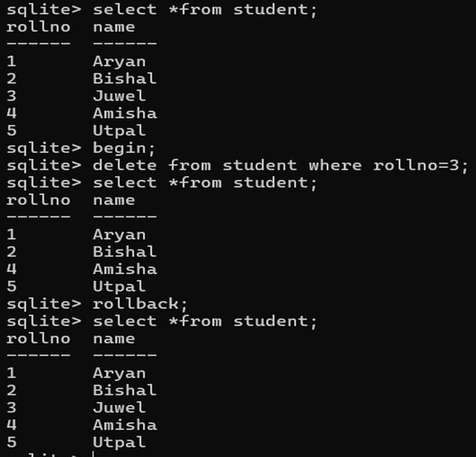Viewport: 476px width, 457px height.
Task: Click roll number 5 in the table after rollback
Action: (12, 442)
